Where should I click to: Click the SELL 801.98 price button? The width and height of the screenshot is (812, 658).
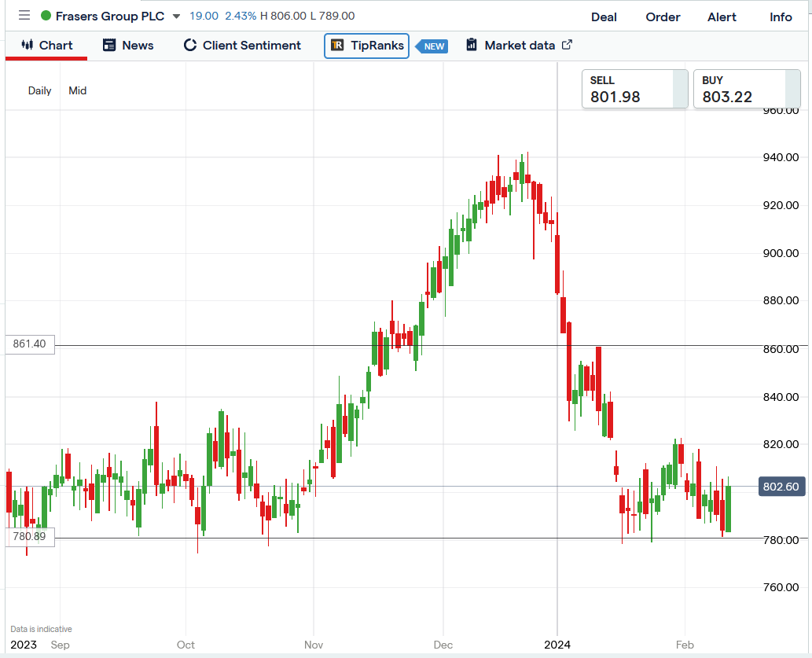pos(634,89)
